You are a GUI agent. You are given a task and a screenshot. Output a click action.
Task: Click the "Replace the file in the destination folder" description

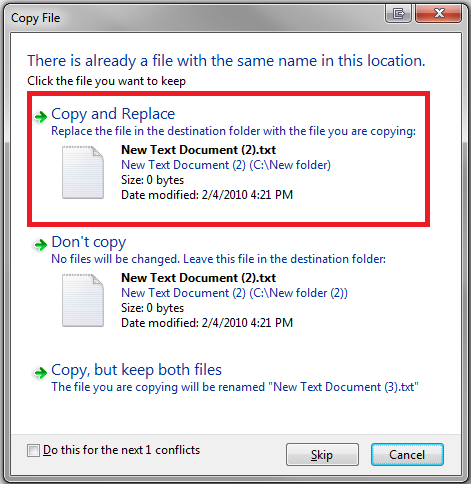click(x=233, y=131)
